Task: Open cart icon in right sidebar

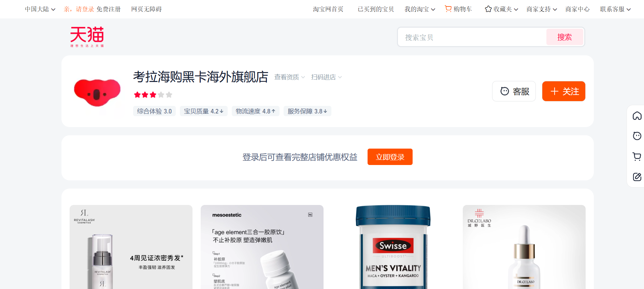Action: coord(637,156)
